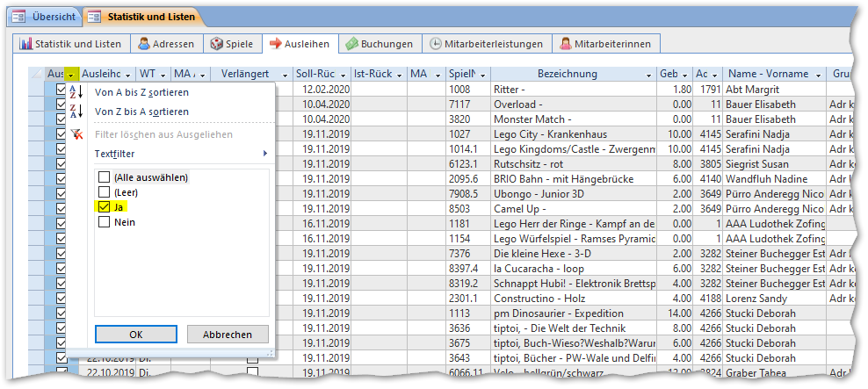Open the Soll-Rück column dropdown arrow
This screenshot has height=389, width=868.
pyautogui.click(x=344, y=74)
